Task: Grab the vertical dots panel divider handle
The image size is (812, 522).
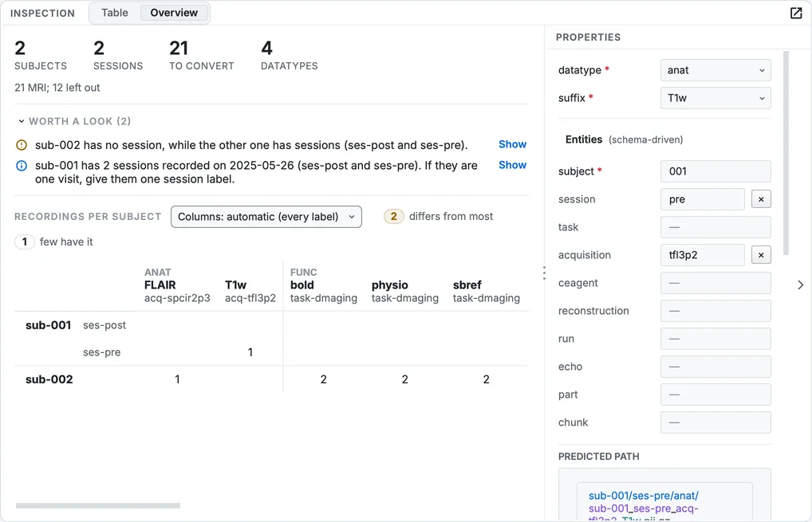Action: click(544, 273)
